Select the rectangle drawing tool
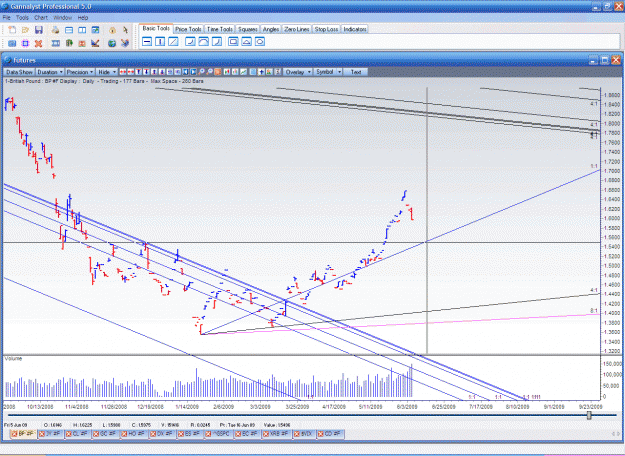 [x=233, y=41]
